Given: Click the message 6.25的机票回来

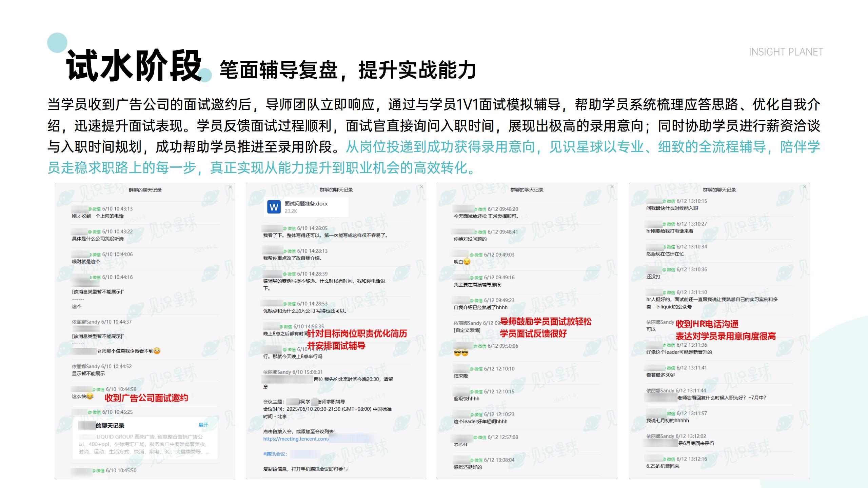Looking at the screenshot, I should tap(663, 466).
